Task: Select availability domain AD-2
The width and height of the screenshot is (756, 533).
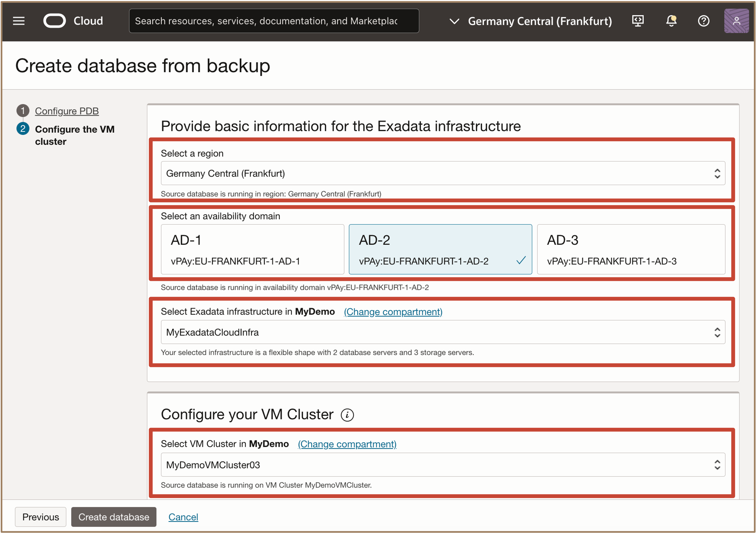Action: (x=440, y=249)
